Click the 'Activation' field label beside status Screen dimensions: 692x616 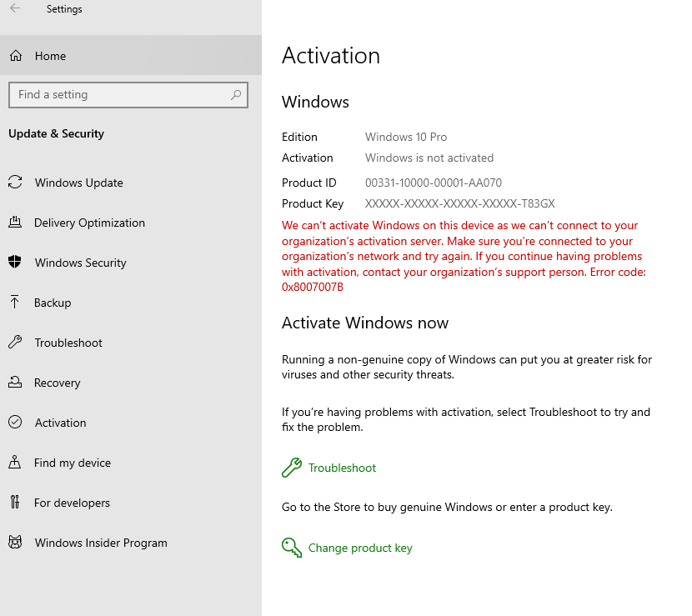coord(307,158)
